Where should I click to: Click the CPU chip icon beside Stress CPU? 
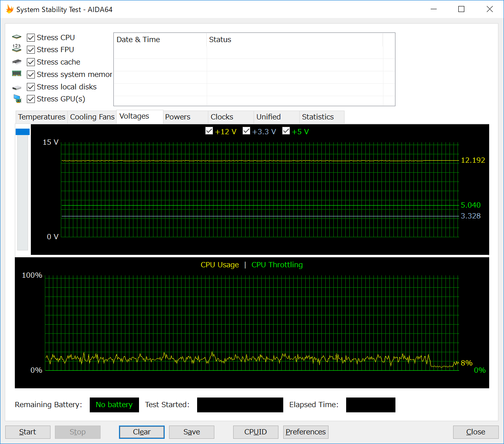pyautogui.click(x=16, y=37)
